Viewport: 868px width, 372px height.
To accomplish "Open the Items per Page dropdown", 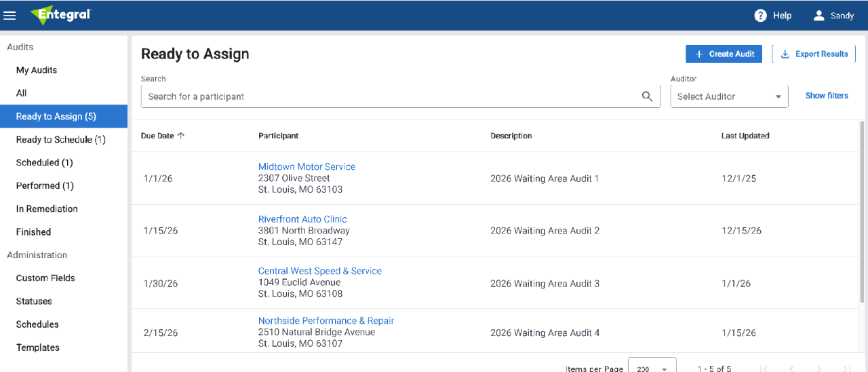I will pyautogui.click(x=652, y=366).
